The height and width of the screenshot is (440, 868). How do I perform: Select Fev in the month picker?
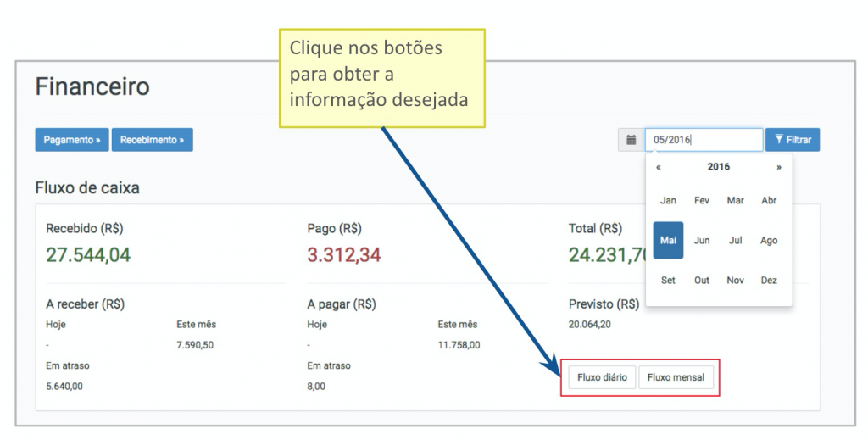click(x=702, y=200)
